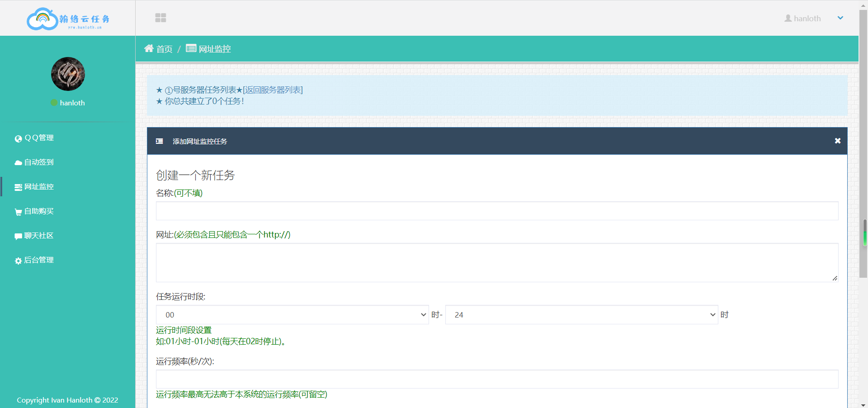Expand the hanloth user dropdown

[x=840, y=18]
